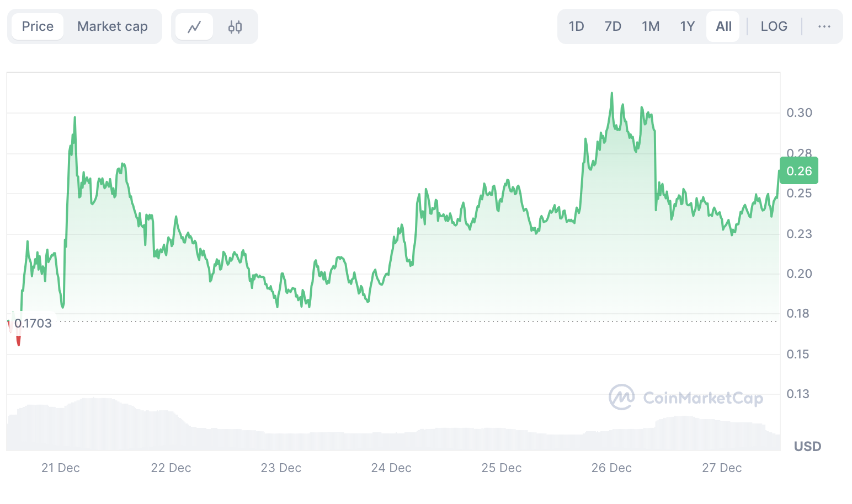Set time range to 1Y
This screenshot has width=852, height=504.
pos(687,26)
